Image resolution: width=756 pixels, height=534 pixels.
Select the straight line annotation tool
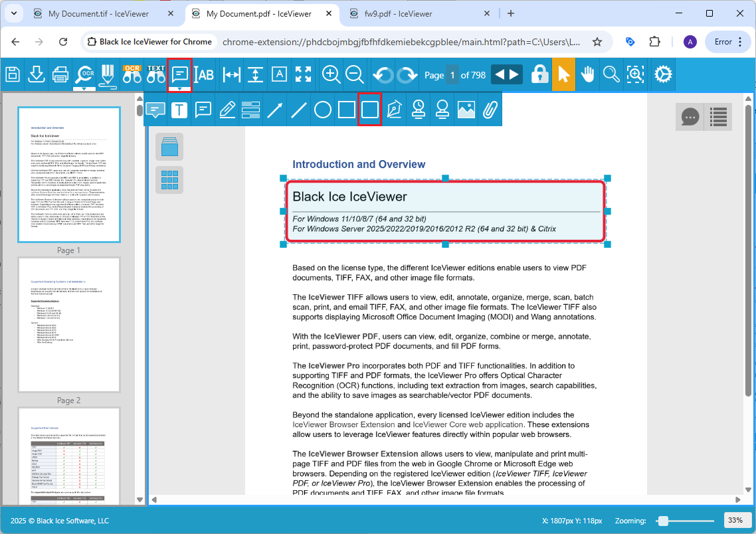[x=298, y=110]
